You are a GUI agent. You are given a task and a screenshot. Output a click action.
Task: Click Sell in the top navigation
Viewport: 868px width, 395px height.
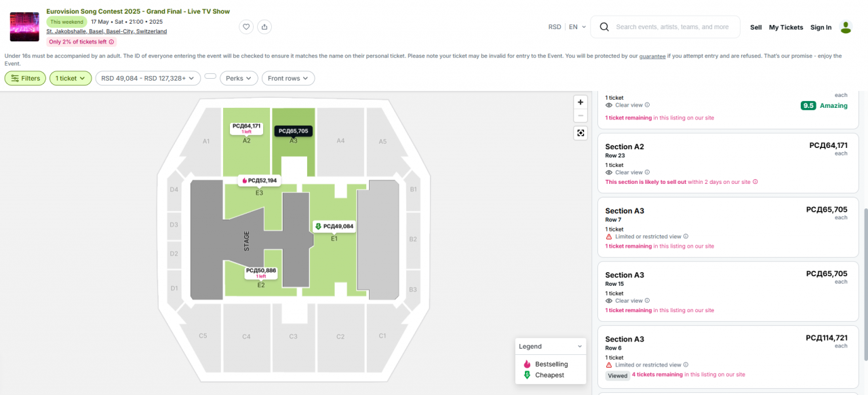[x=755, y=27]
